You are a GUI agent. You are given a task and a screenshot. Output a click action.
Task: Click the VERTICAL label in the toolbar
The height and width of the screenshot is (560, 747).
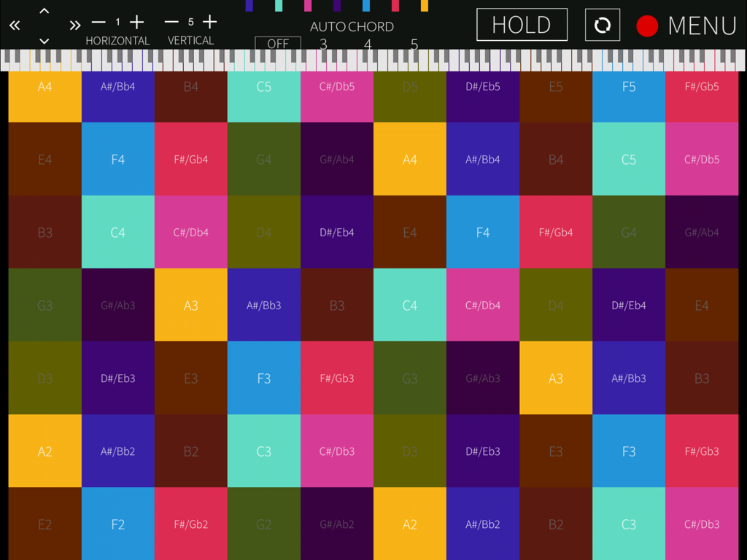190,40
